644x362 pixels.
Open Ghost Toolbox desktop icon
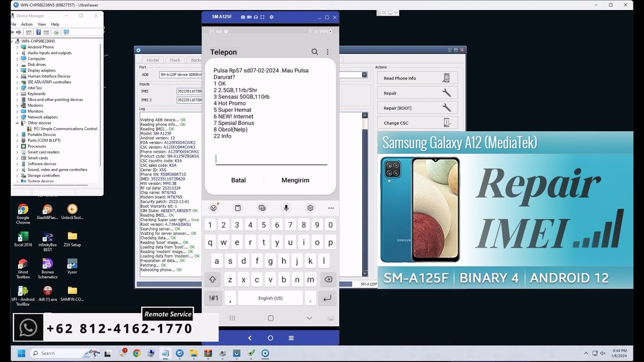tap(23, 268)
